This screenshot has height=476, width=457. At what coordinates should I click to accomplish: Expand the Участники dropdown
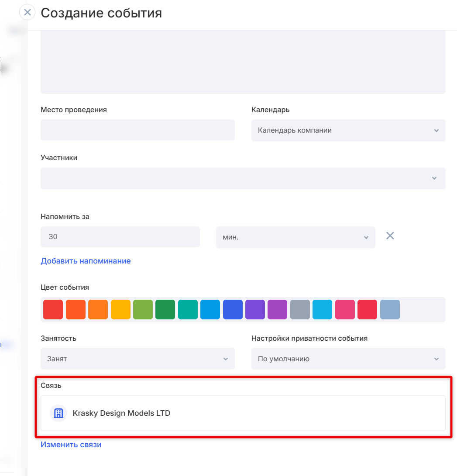coord(243,178)
